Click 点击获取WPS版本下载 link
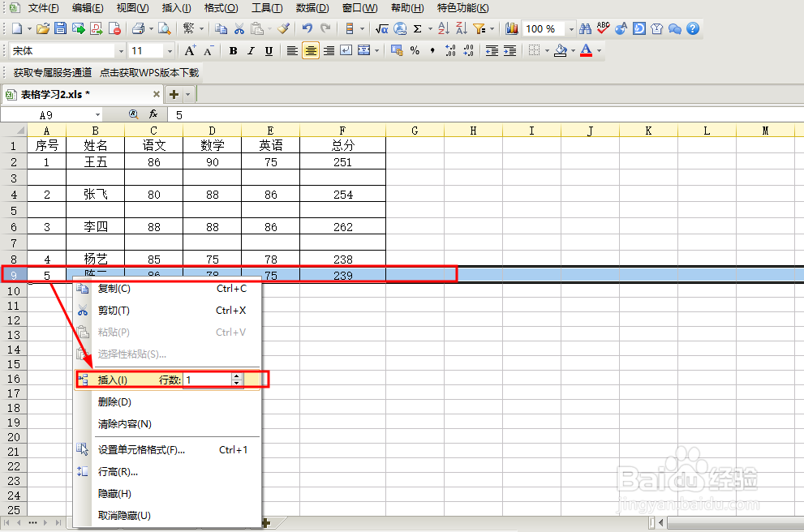This screenshot has height=532, width=804. 149,72
